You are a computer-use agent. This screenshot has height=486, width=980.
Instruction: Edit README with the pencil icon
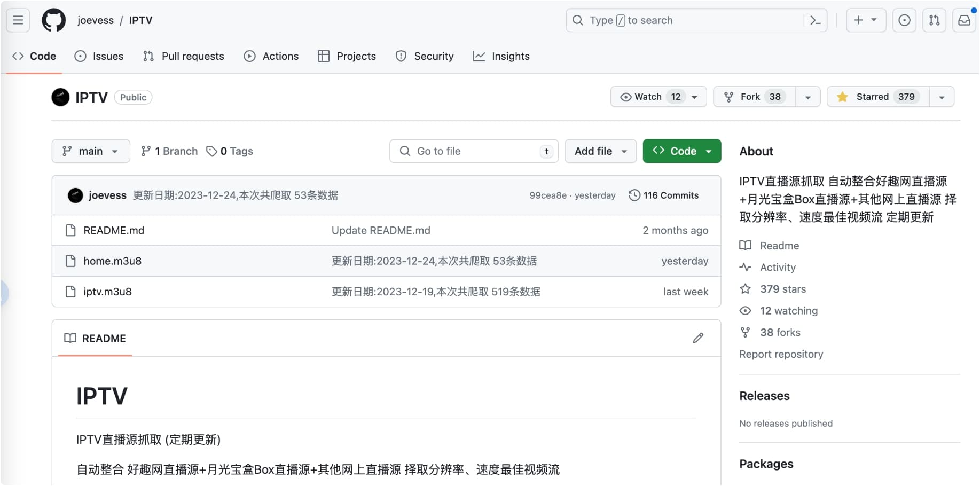pyautogui.click(x=698, y=338)
